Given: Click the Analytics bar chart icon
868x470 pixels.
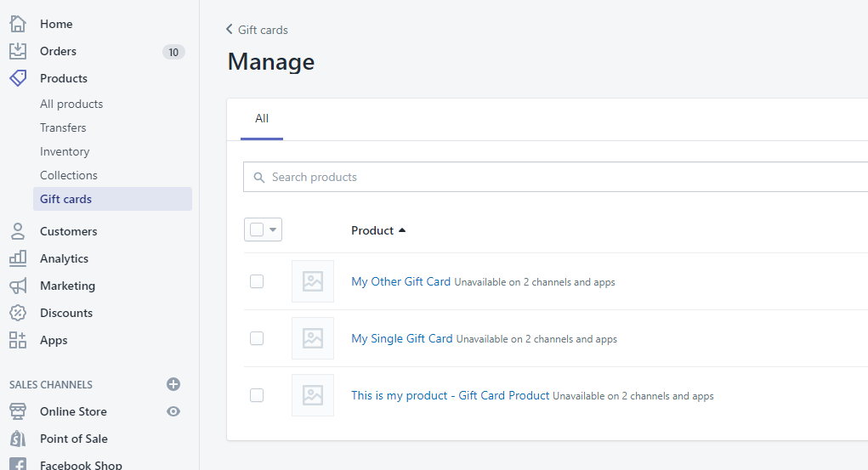Looking at the screenshot, I should click(18, 258).
